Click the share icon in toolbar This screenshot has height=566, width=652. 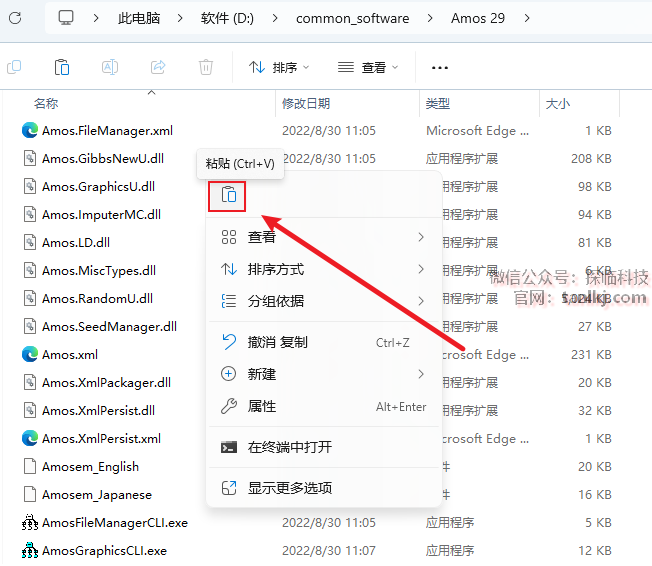point(158,67)
